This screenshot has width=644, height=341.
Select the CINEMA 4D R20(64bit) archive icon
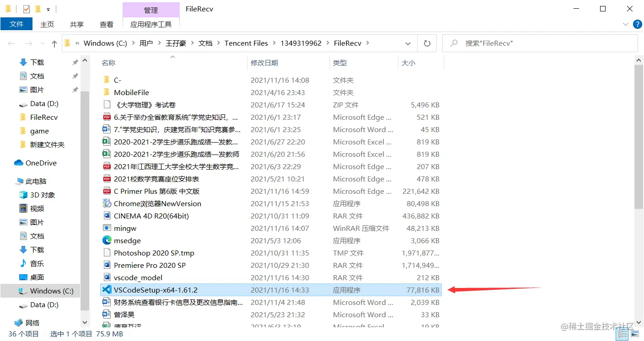point(107,216)
